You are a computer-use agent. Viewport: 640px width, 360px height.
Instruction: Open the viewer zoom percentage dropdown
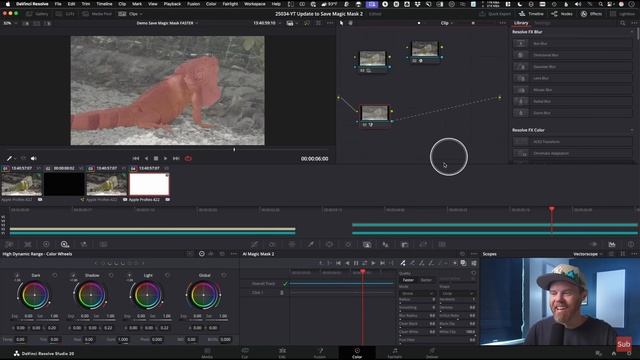pos(9,23)
